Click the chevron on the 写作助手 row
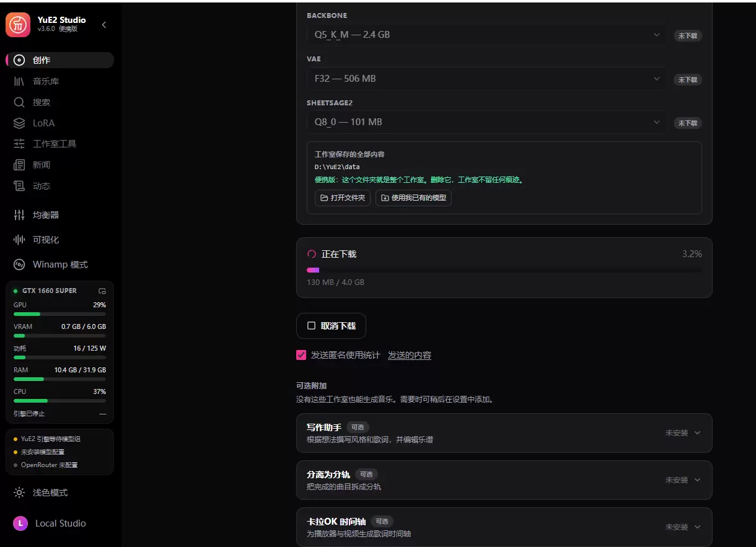The height and width of the screenshot is (547, 756). [697, 433]
